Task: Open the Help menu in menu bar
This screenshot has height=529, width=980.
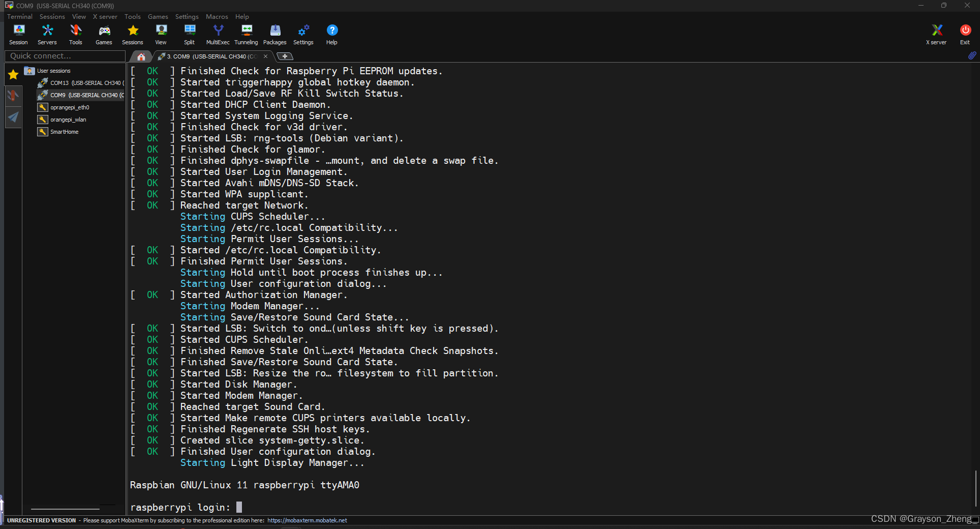Action: tap(242, 17)
